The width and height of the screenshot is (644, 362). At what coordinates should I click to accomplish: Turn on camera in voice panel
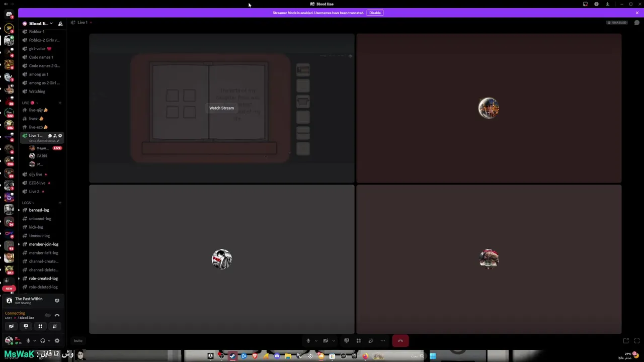coord(11,326)
